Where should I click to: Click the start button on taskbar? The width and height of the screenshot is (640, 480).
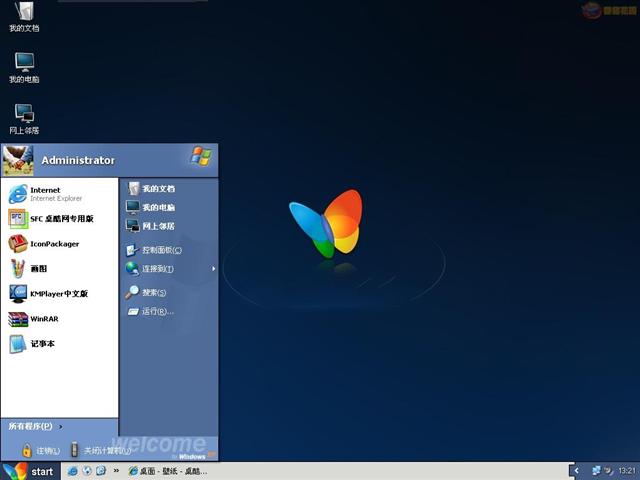coord(30,471)
